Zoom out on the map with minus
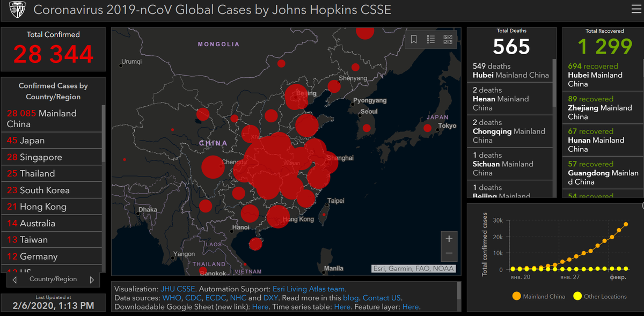Viewport: 644px width, 316px height. click(x=449, y=253)
